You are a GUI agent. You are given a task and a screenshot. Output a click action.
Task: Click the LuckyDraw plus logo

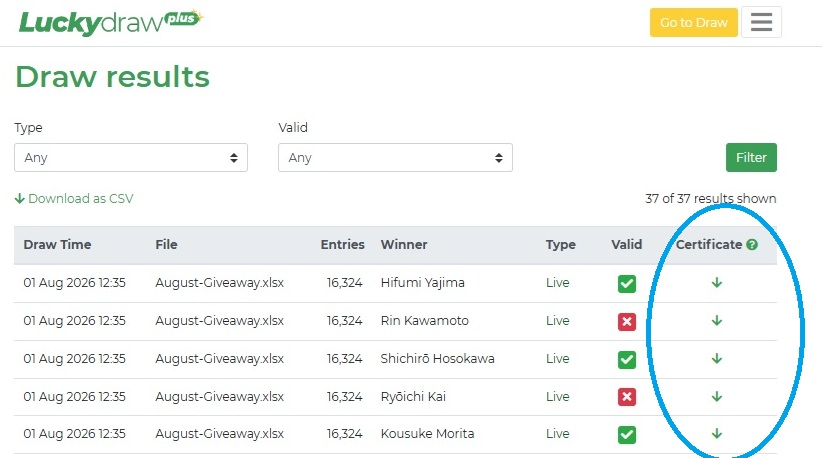111,23
